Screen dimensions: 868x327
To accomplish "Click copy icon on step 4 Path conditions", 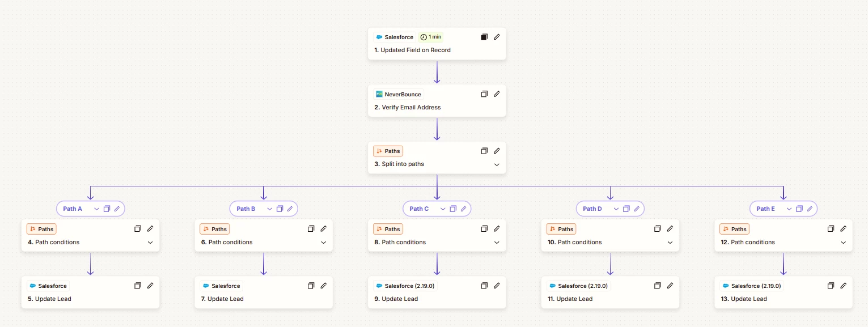I will pos(138,229).
